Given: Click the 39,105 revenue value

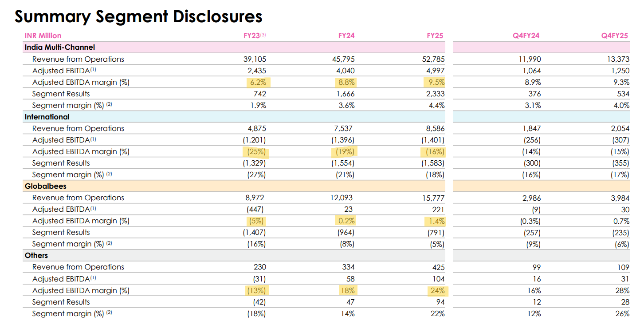Looking at the screenshot, I should [x=255, y=59].
